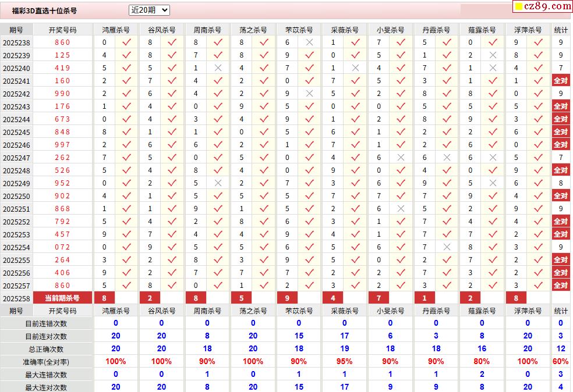Click the cross mark under 周南杀号 in row 2025240
Image resolution: width=573 pixels, height=392 pixels.
pyautogui.click(x=218, y=68)
